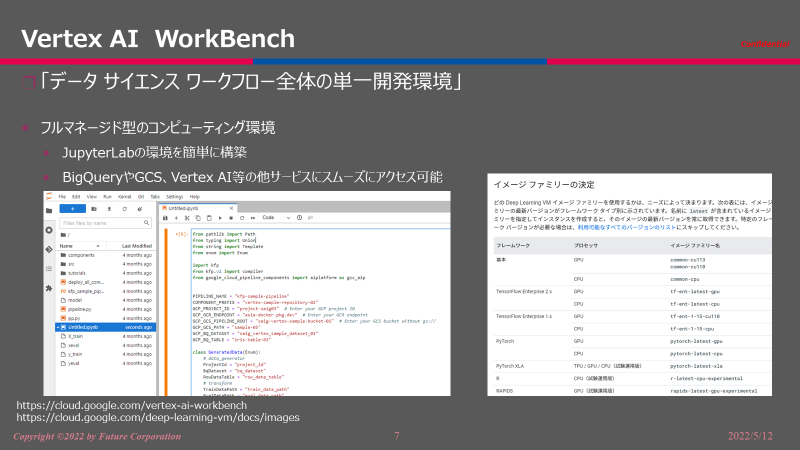Image resolution: width=800 pixels, height=450 pixels.
Task: Click the clock icon in notebook toolbar
Action: tap(299, 218)
